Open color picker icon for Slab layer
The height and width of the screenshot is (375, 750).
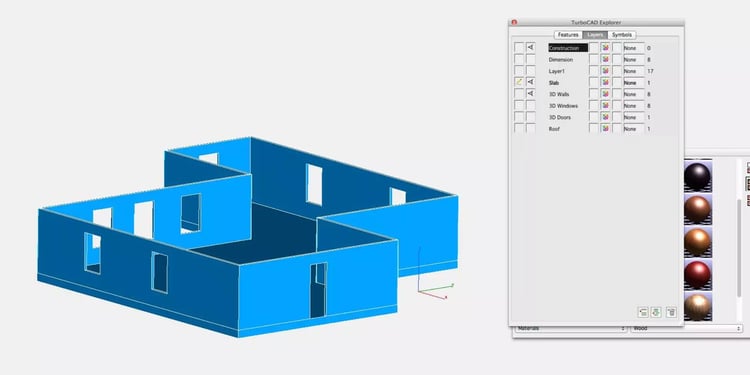click(606, 83)
